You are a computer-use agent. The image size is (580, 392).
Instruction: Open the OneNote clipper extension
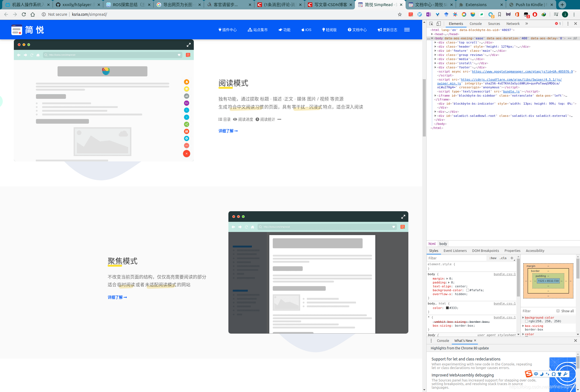[x=429, y=14]
